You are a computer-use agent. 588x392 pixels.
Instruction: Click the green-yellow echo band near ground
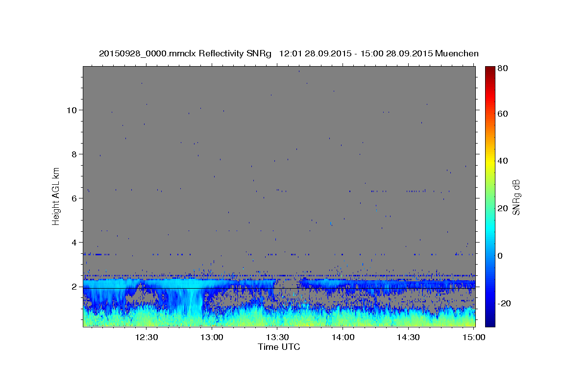(279, 319)
